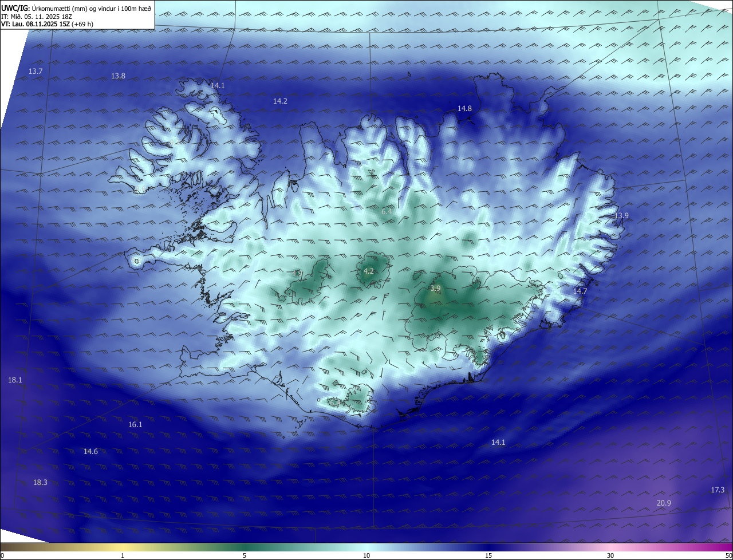Click the color scale tick label 10

pyautogui.click(x=366, y=555)
